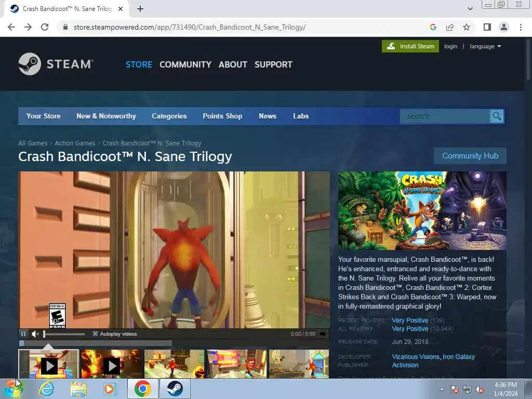Image resolution: width=532 pixels, height=399 pixels.
Task: Click the Steam taskbar icon
Action: [x=175, y=389]
